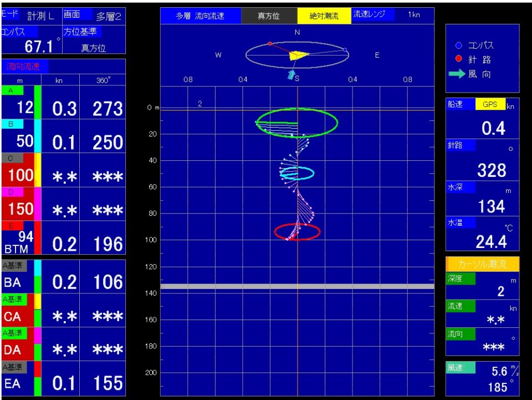Screen dimensions: 532x400
Task: Click the 1kn speed range value
Action: (414, 14)
